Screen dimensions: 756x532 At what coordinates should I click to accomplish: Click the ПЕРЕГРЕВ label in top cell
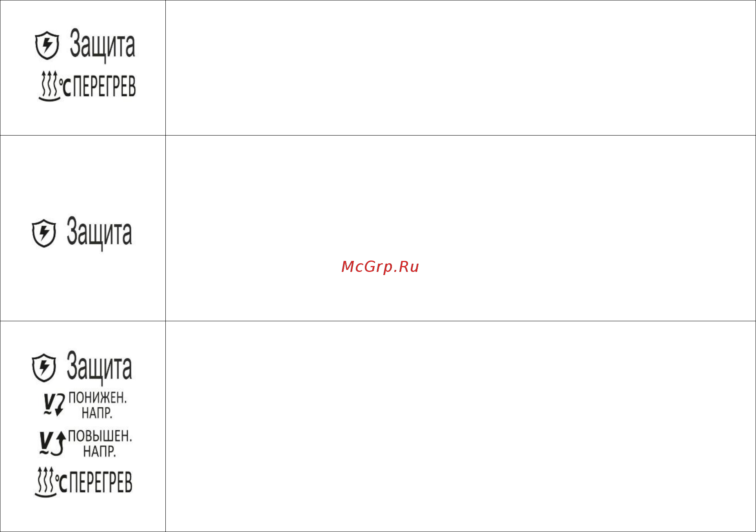(105, 87)
